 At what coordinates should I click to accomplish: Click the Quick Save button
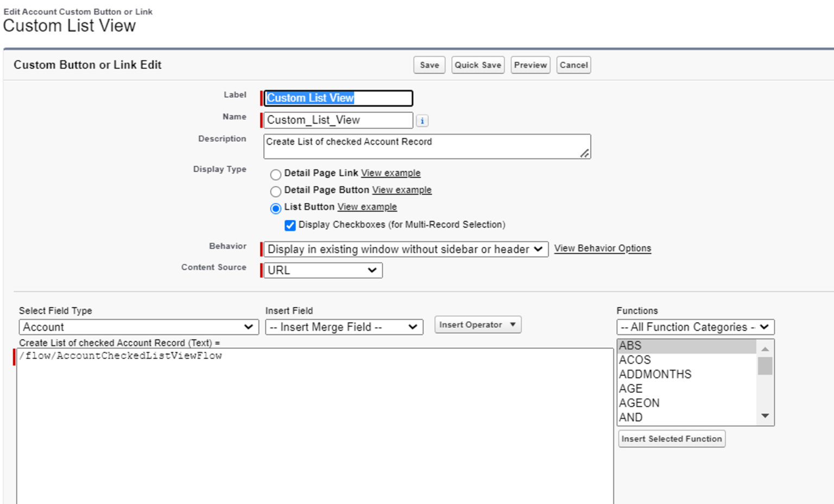point(478,65)
